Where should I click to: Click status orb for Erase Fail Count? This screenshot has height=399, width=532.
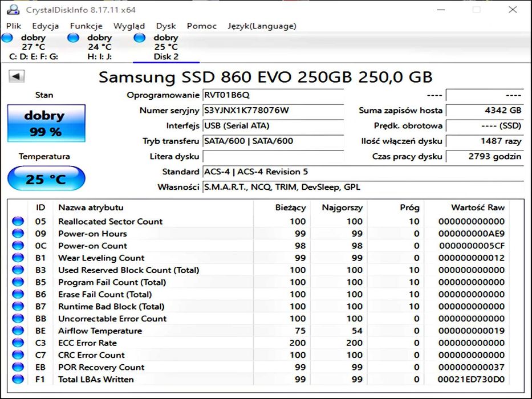point(18,294)
